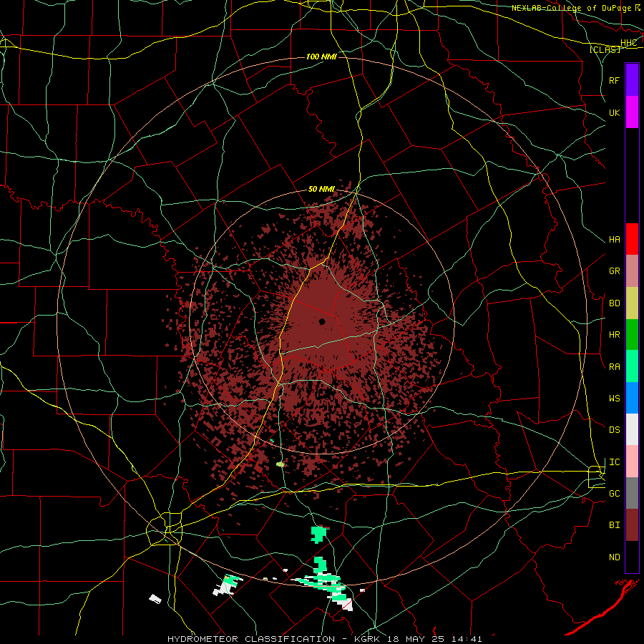Viewport: 644px width, 644px height.
Task: Click the UK magenta legend swatch
Action: 632,112
